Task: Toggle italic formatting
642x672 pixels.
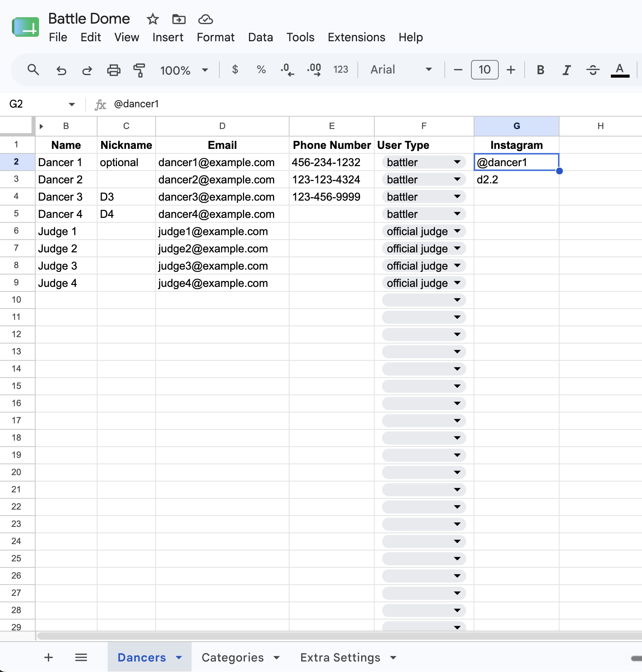Action: click(x=567, y=70)
